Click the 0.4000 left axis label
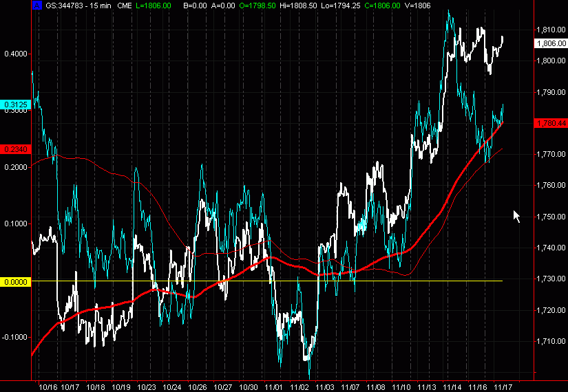Image resolution: width=568 pixels, height=392 pixels. (16, 54)
